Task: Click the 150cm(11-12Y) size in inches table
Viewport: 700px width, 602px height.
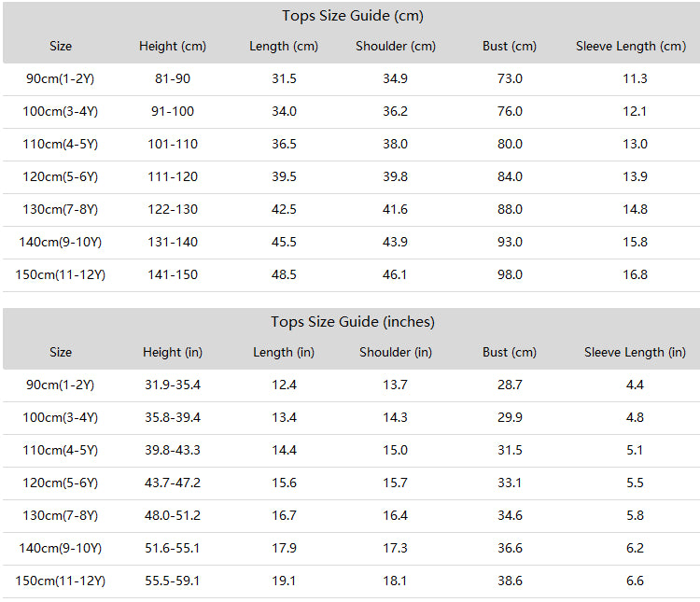Action: tap(61, 581)
